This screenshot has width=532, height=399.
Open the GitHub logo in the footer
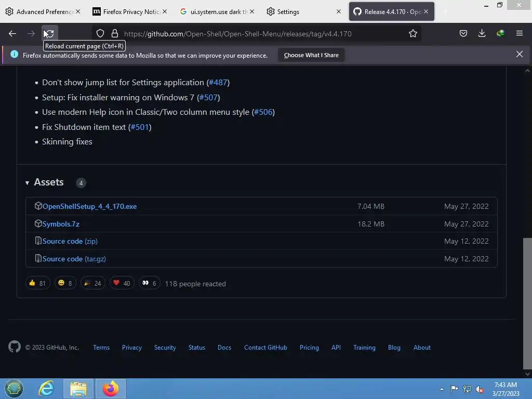point(14,347)
